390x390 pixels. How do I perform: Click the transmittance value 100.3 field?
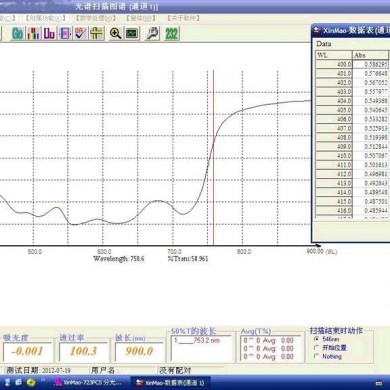(x=83, y=351)
